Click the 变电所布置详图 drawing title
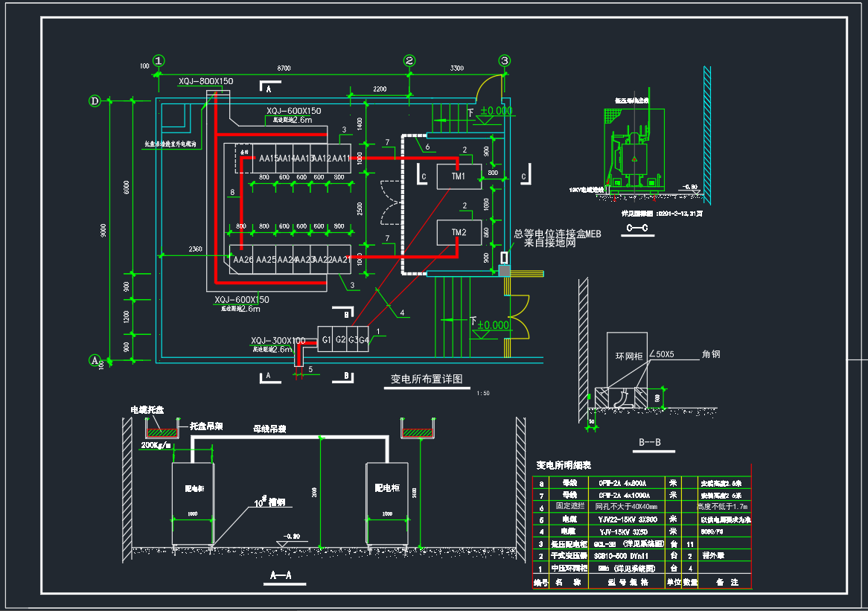Image resolution: width=868 pixels, height=611 pixels. pyautogui.click(x=427, y=379)
